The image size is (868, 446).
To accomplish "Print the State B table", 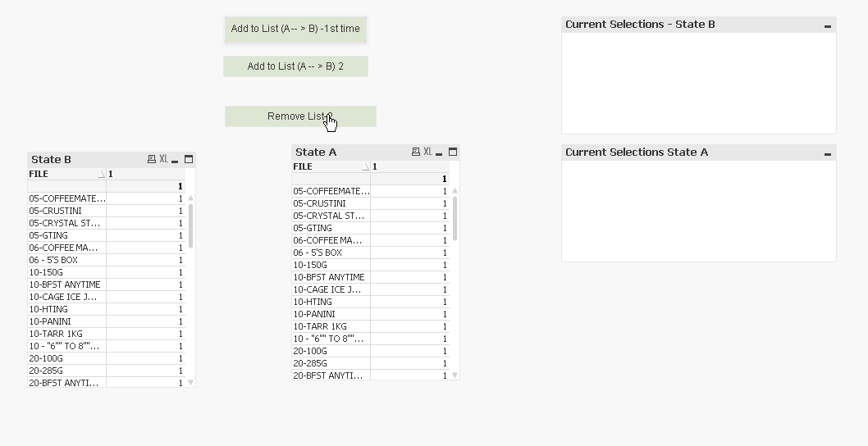I will (152, 159).
